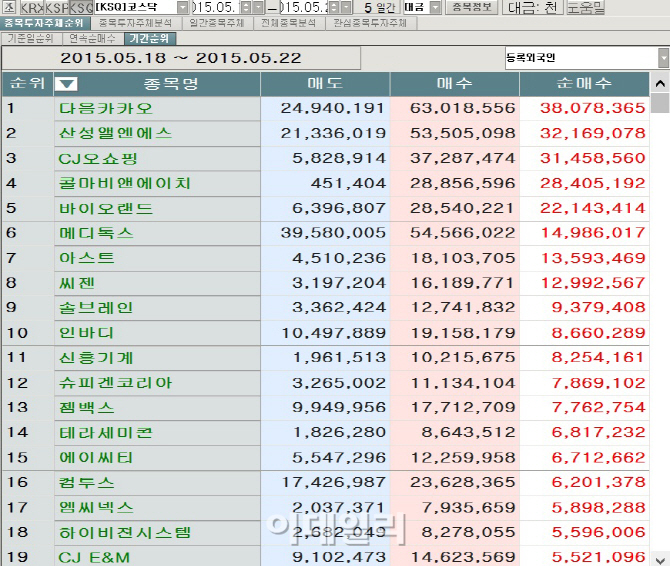
Task: Switch to the 종목투자주체분석 tab
Action: pyautogui.click(x=135, y=23)
